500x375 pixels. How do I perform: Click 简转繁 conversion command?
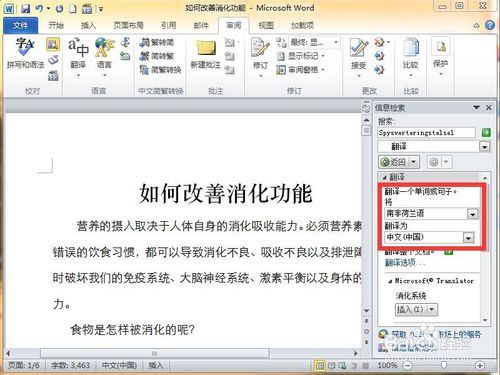[157, 56]
